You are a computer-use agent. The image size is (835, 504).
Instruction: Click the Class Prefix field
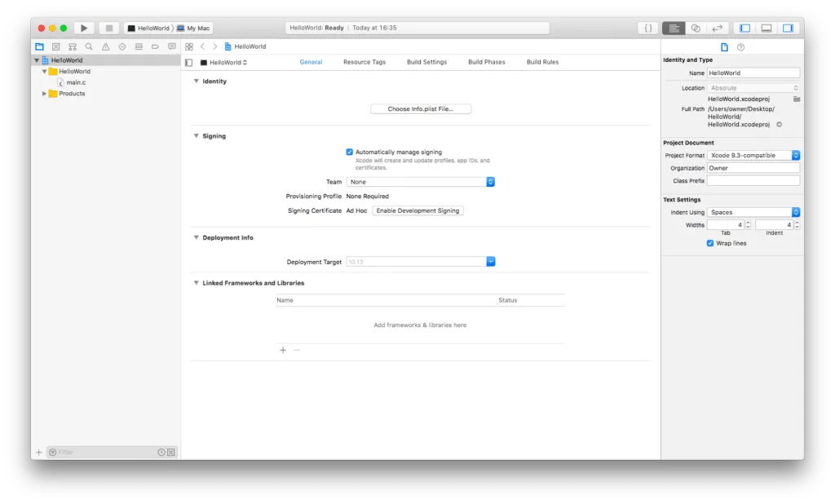753,180
